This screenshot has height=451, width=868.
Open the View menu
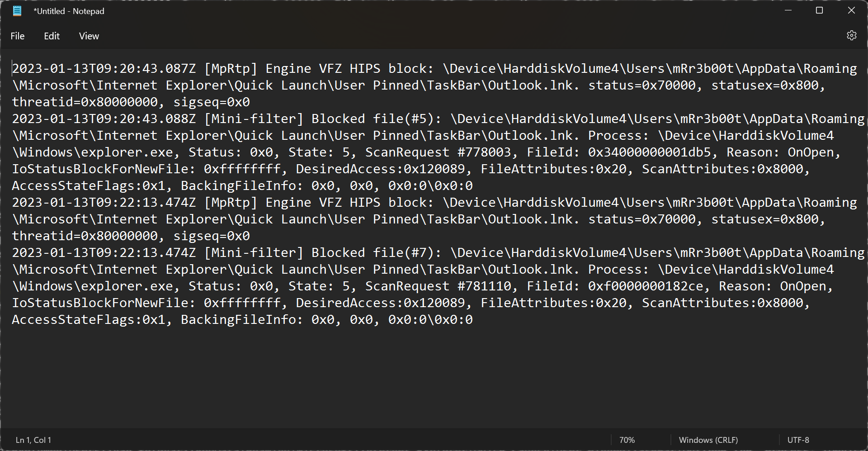89,36
